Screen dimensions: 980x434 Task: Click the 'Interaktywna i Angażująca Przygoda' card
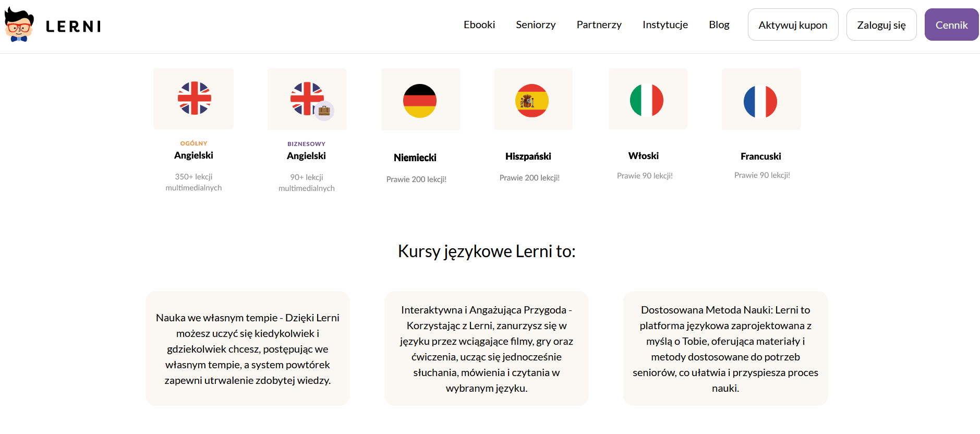[x=487, y=348]
